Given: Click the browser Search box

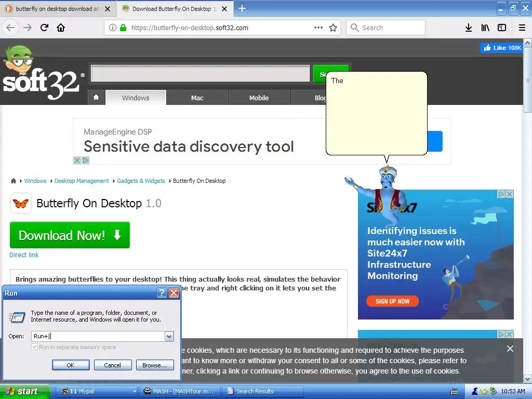Looking at the screenshot, I should tap(386, 28).
